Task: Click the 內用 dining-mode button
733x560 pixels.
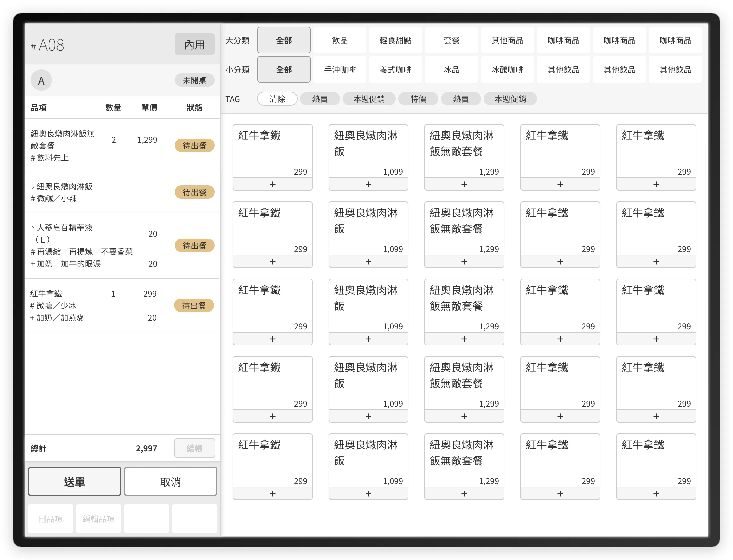Action: click(x=194, y=44)
